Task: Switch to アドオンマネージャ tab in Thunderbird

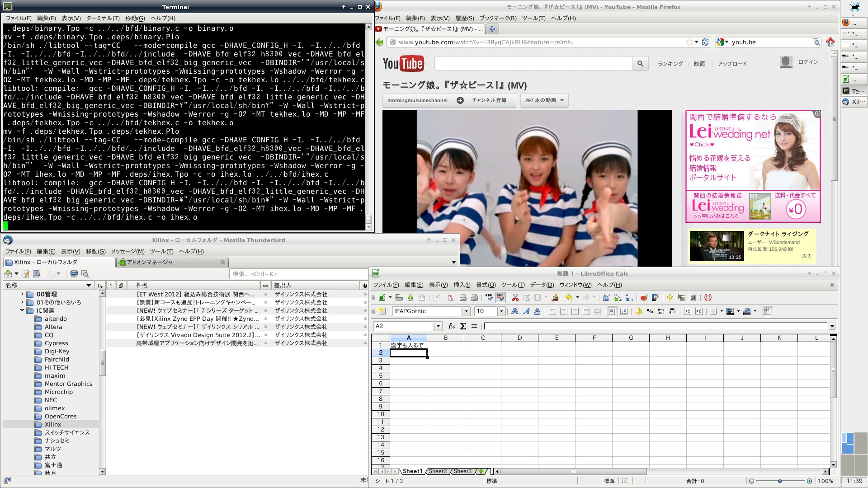Action: pos(172,262)
